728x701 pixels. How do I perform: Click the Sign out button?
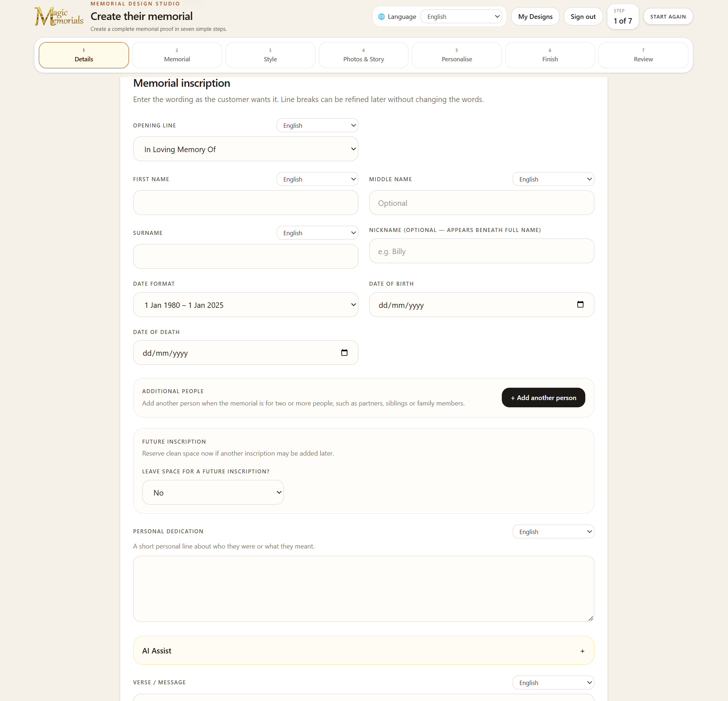click(x=583, y=17)
